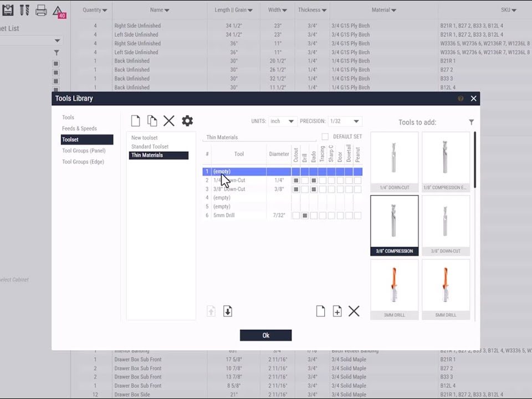Click the help icon in Tools Library title bar

[461, 99]
